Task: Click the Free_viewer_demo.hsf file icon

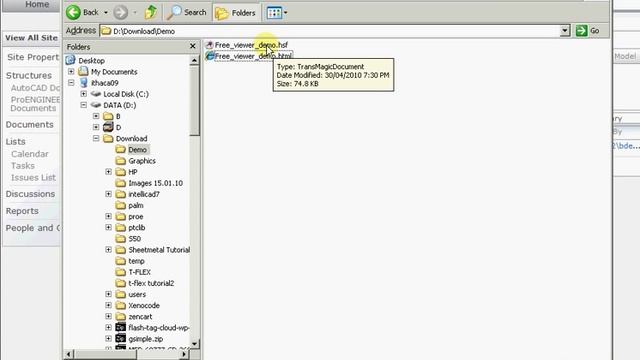Action: pyautogui.click(x=210, y=45)
